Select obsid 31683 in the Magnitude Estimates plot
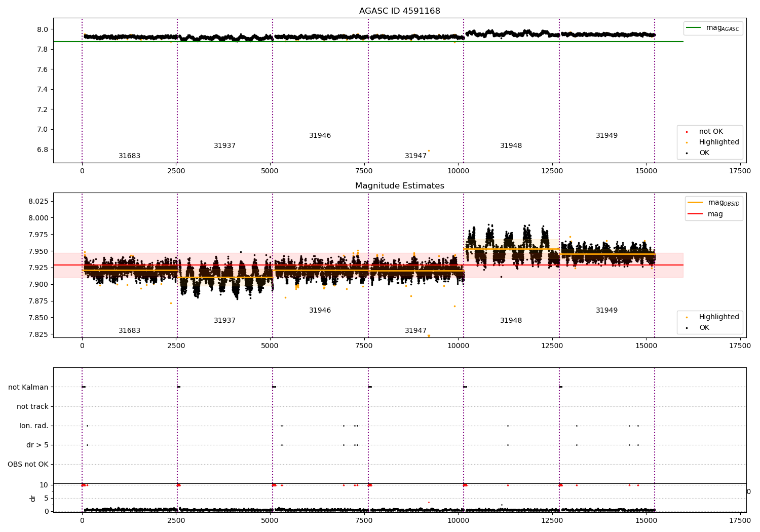The image size is (760, 532). pos(130,331)
